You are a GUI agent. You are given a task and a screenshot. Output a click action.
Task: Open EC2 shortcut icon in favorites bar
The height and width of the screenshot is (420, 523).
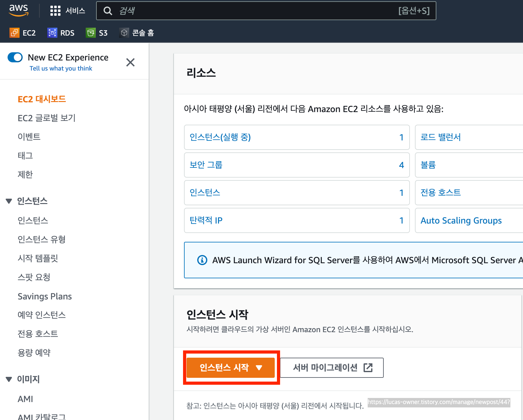click(14, 33)
